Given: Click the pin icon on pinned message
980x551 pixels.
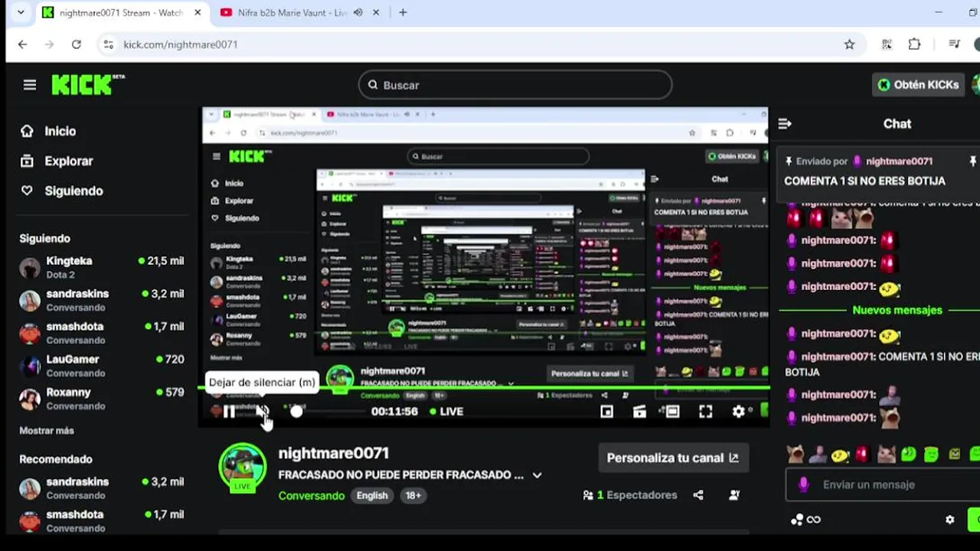Looking at the screenshot, I should click(973, 161).
